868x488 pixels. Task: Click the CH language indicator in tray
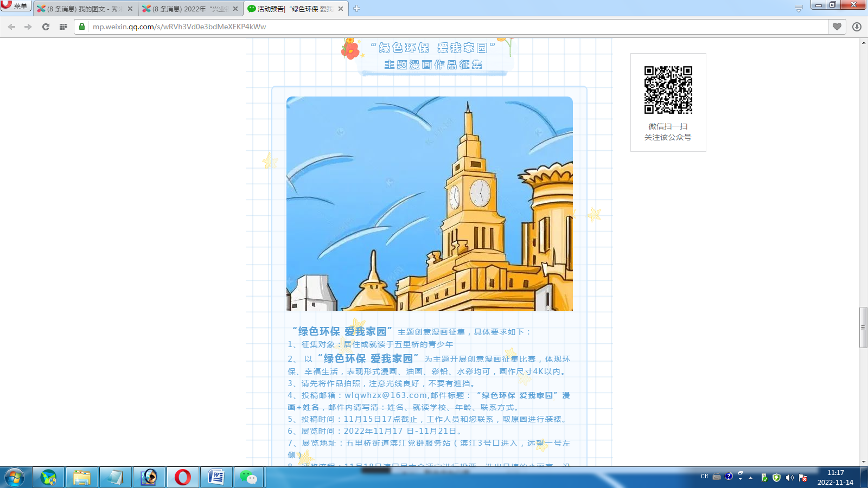[x=704, y=477]
